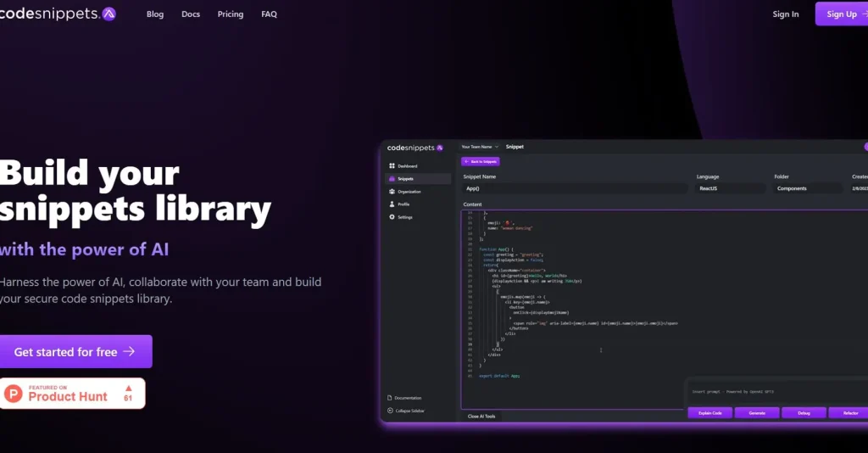The width and height of the screenshot is (868, 453).
Task: Open the Blog menu item
Action: tap(155, 14)
